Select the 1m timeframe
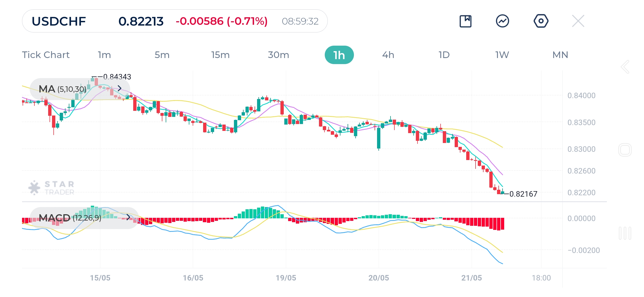The width and height of the screenshot is (644, 297). [x=104, y=55]
